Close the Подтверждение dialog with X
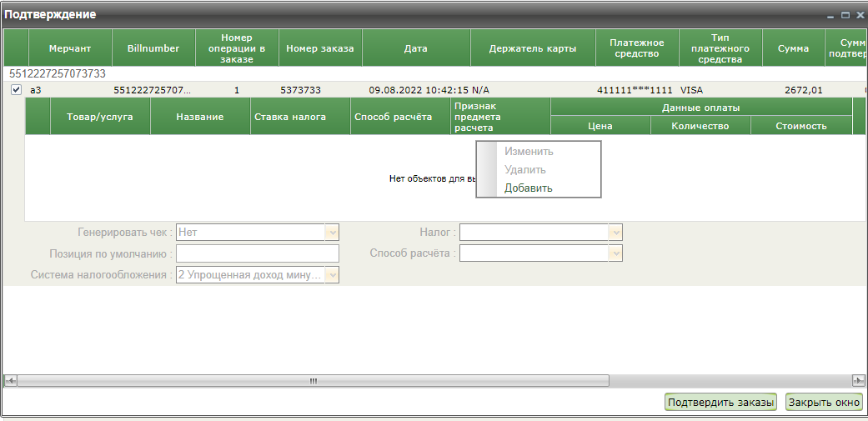 pyautogui.click(x=858, y=15)
